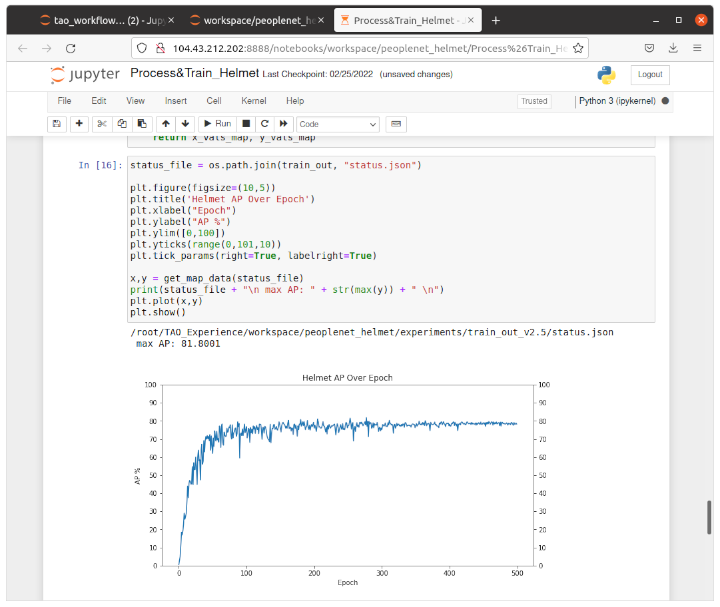Open the command palette keyboard icon
The image size is (720, 607).
pyautogui.click(x=396, y=124)
